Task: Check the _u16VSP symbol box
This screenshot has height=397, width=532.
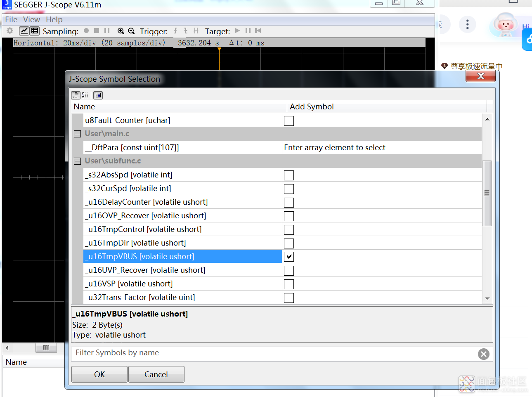Action: click(289, 284)
